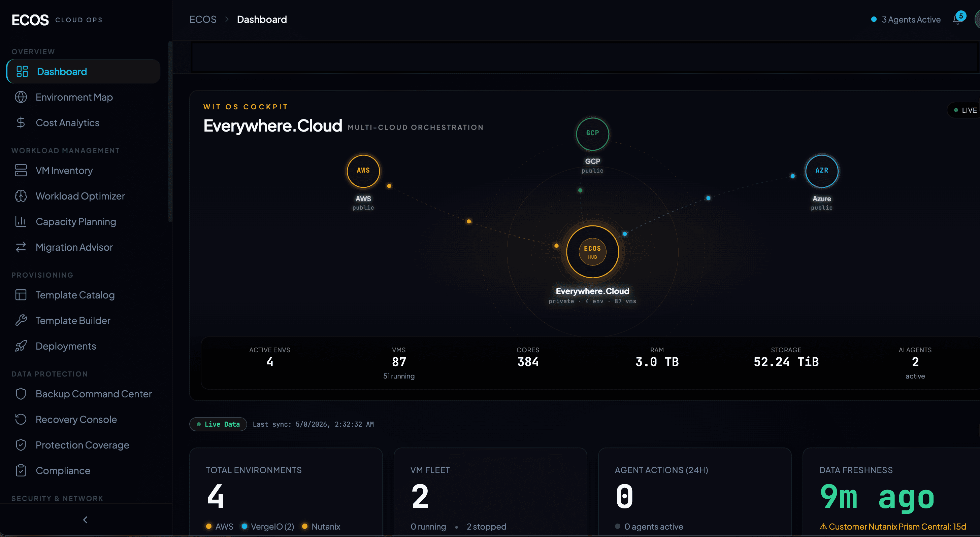Viewport: 980px width, 537px height.
Task: Open the VM Fleet card
Action: pyautogui.click(x=490, y=492)
